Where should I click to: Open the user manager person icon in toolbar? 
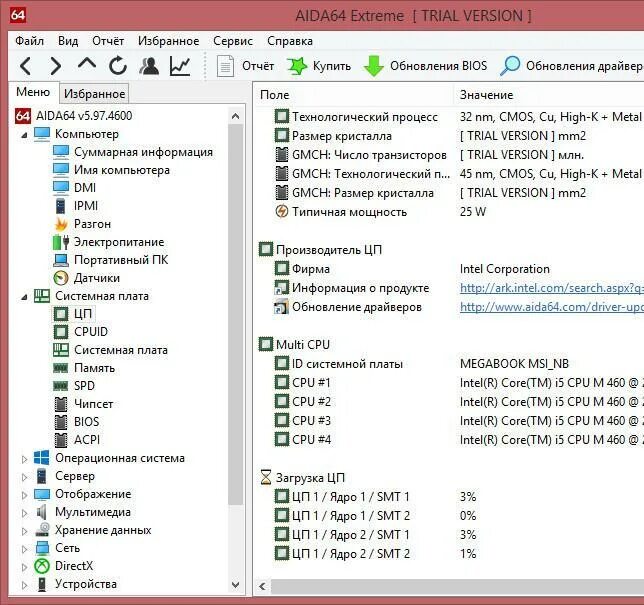(x=149, y=66)
